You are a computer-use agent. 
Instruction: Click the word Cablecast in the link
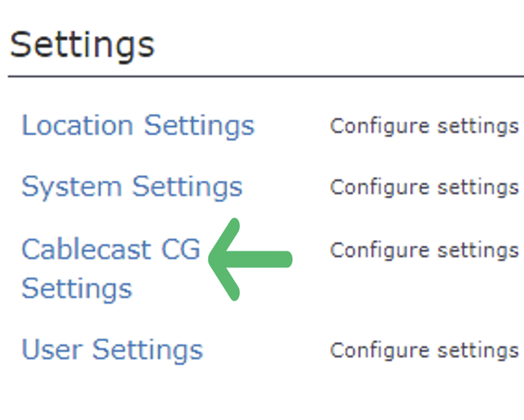click(86, 250)
